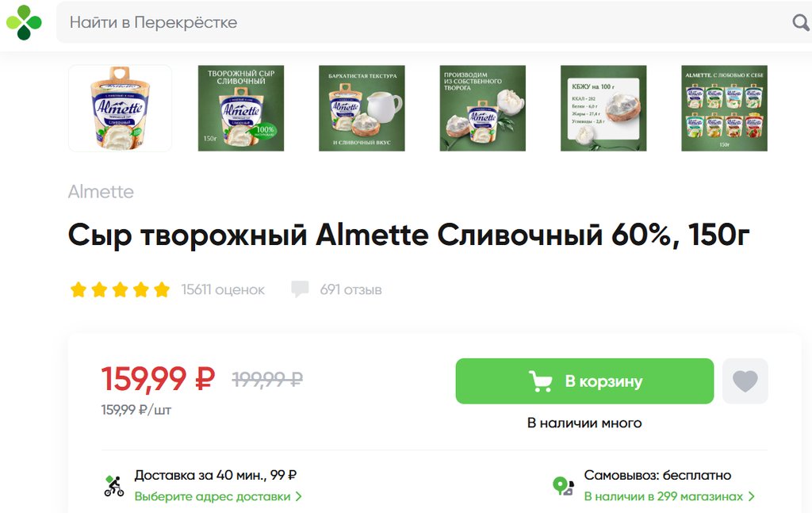Open the 'Бархатистая текстура' thumbnail
This screenshot has height=513, width=812.
pyautogui.click(x=362, y=108)
